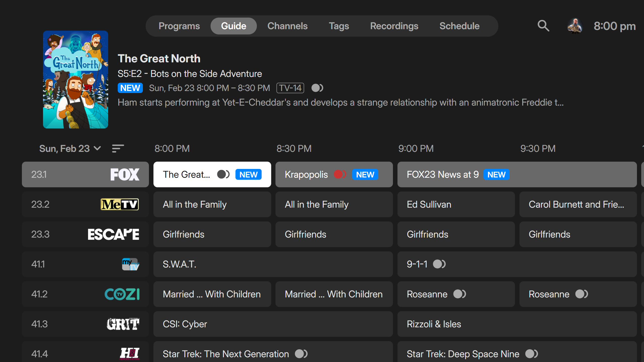Click The Great North poster thumbnail
This screenshot has height=362, width=644.
click(x=75, y=79)
